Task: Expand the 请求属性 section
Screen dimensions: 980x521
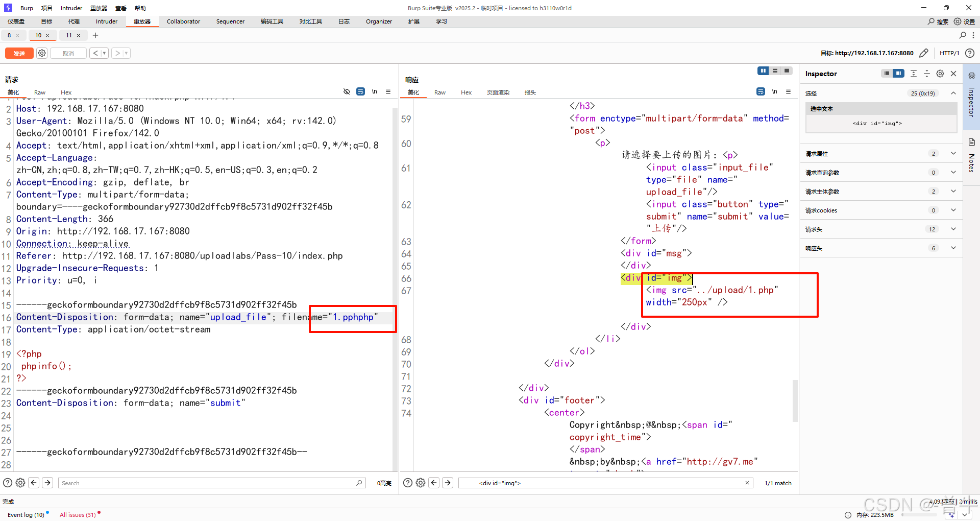Action: tap(953, 153)
